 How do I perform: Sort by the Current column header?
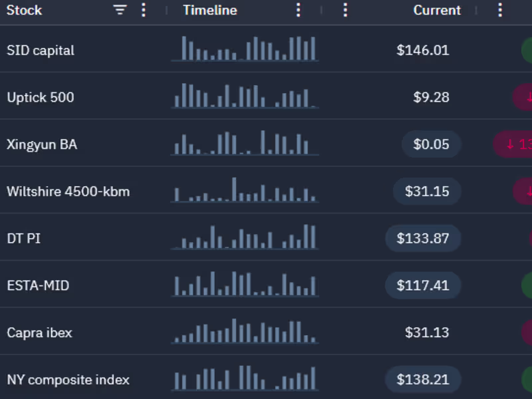(x=437, y=10)
